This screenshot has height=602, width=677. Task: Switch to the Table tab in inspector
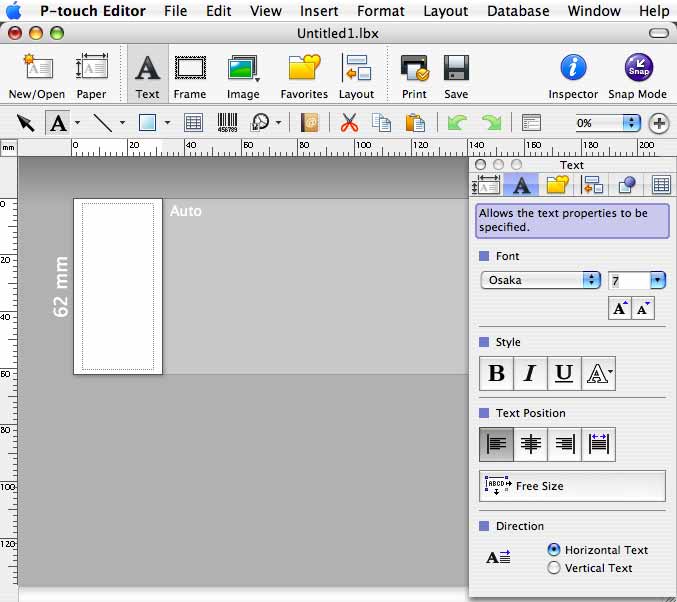661,185
